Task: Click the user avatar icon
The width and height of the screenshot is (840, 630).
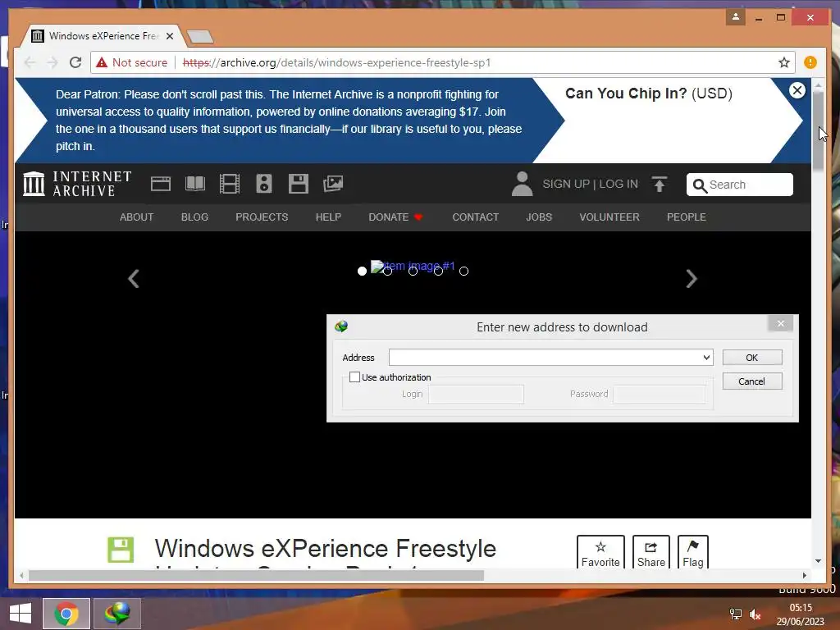Action: 522,184
